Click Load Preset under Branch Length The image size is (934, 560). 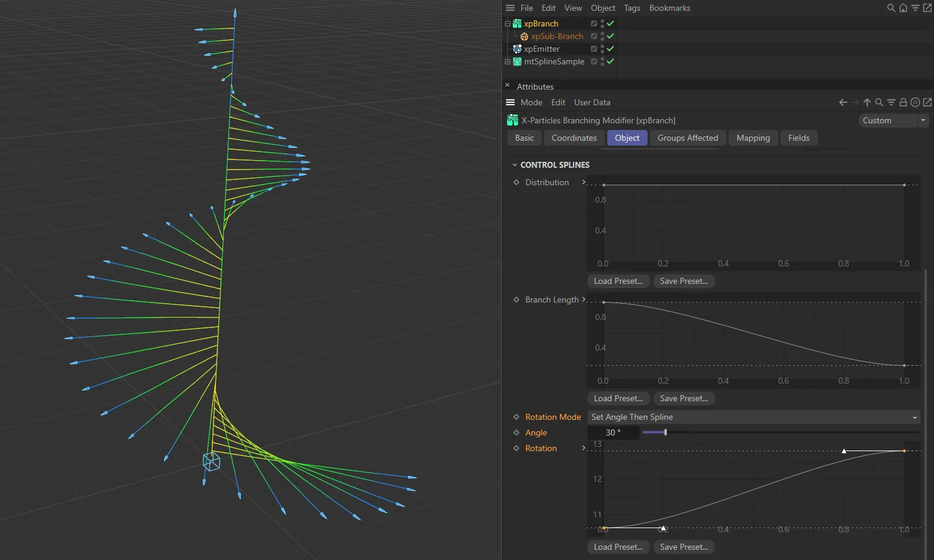pyautogui.click(x=618, y=398)
